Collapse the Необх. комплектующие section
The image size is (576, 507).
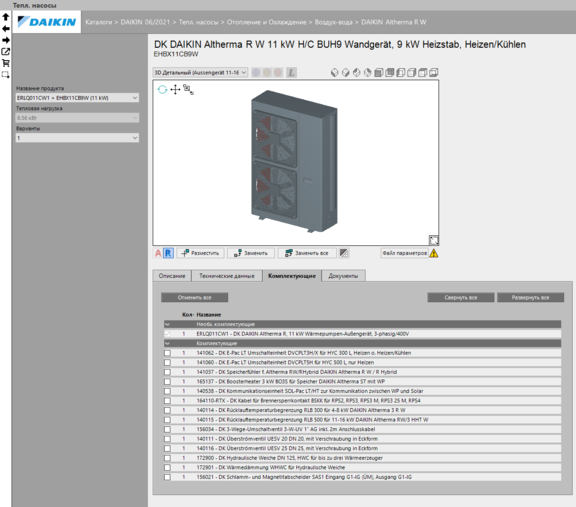168,324
